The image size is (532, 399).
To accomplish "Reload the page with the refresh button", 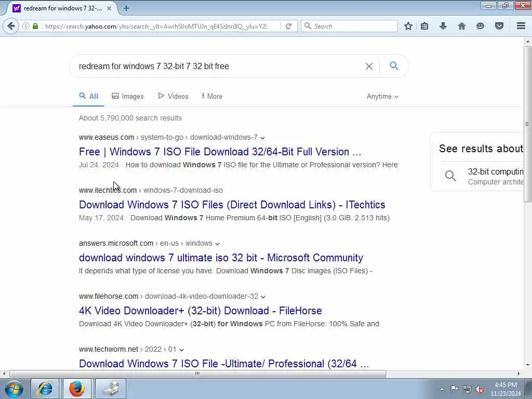I will click(x=288, y=26).
